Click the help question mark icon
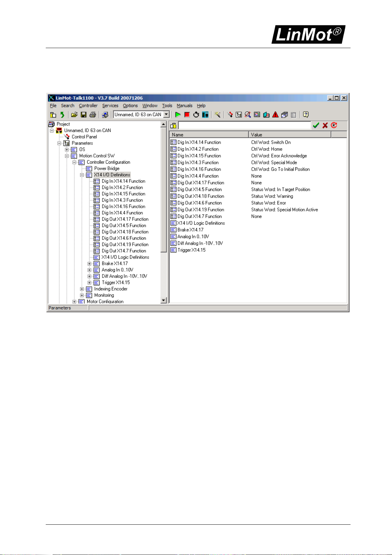 pos(306,115)
